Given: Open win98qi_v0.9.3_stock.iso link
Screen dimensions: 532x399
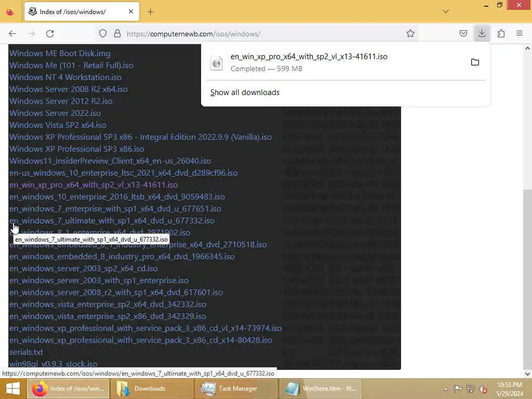Looking at the screenshot, I should [x=54, y=364].
